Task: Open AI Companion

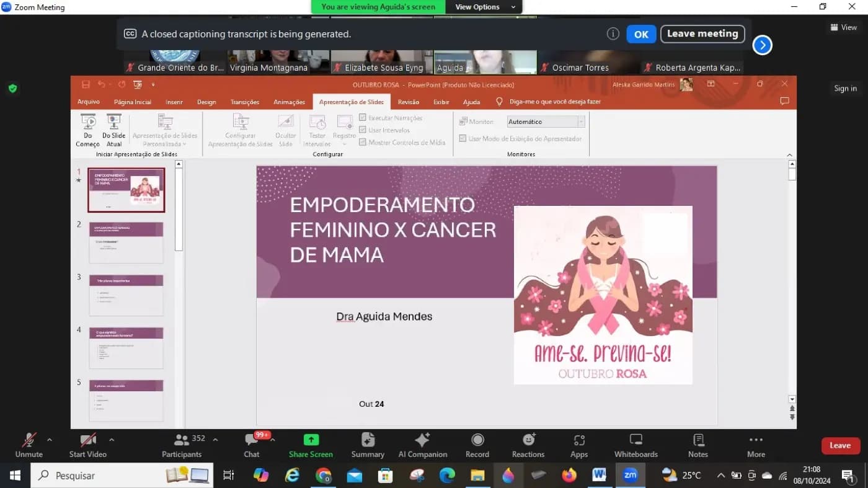Action: pos(423,445)
